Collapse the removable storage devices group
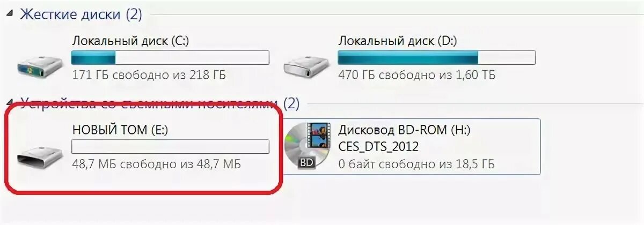This screenshot has height=225, width=644. tap(11, 103)
